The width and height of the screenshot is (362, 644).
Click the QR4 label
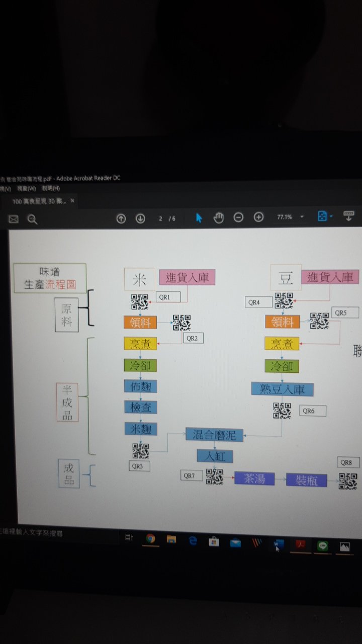tap(259, 302)
